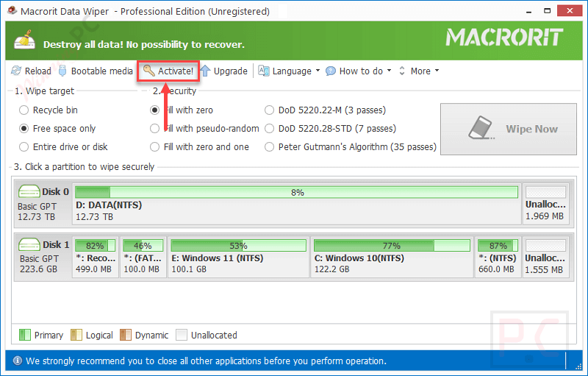
Task: Select the 660.0 MB NTFS partition
Action: click(x=498, y=258)
